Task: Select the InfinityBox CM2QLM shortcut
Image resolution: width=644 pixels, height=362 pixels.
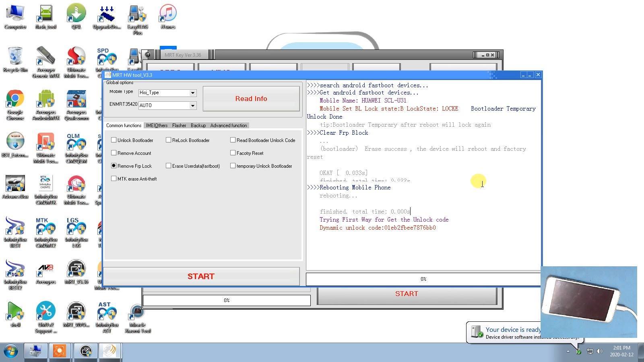Action: 76,148
